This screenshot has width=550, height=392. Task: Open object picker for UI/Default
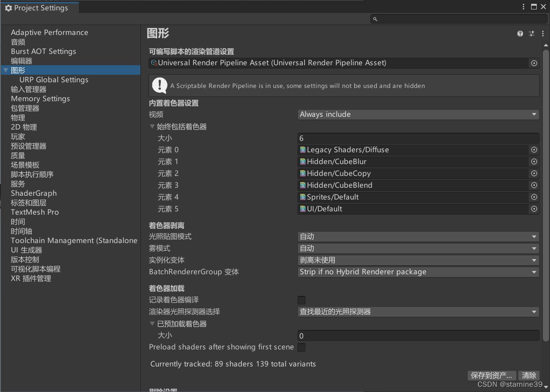534,209
